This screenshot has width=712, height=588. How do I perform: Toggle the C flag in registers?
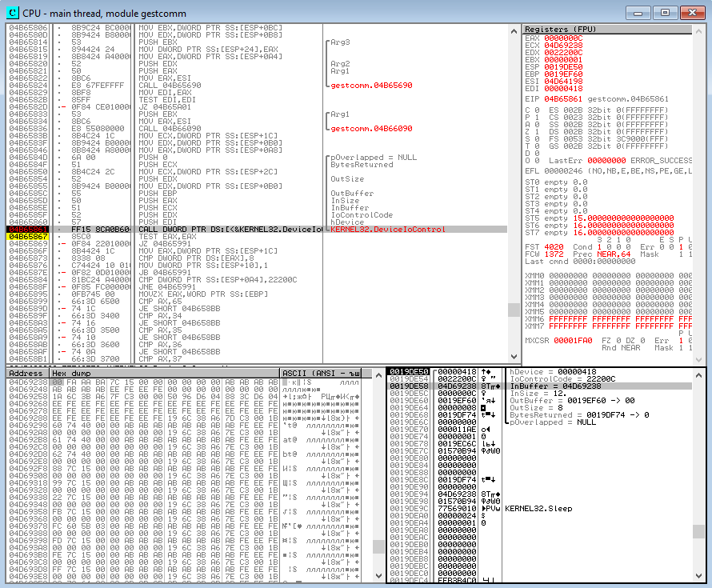pyautogui.click(x=537, y=110)
